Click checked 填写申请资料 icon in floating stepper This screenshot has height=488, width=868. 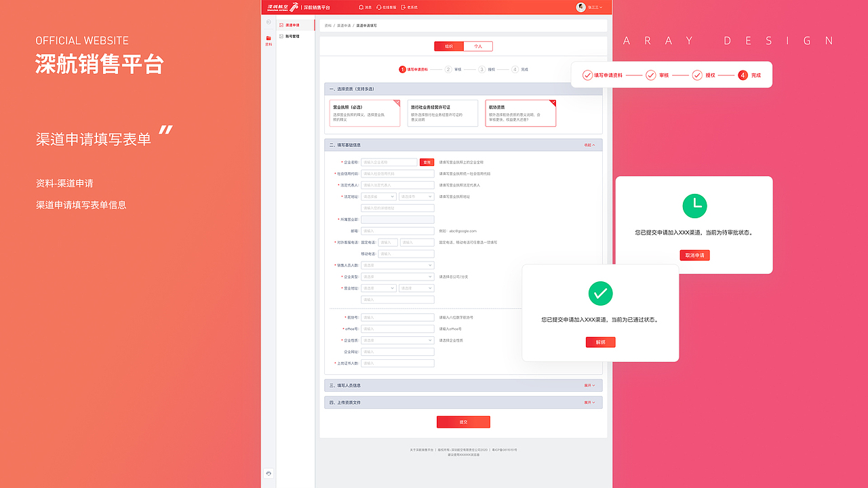[x=587, y=75]
